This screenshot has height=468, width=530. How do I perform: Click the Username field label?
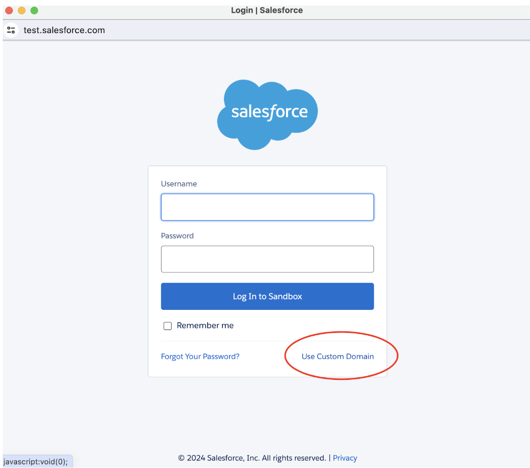pyautogui.click(x=179, y=184)
